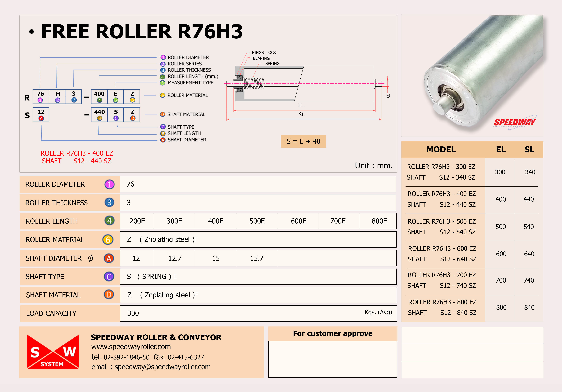Click the 400 code box in the R row
Image resolution: width=562 pixels, height=392 pixels.
pos(99,97)
